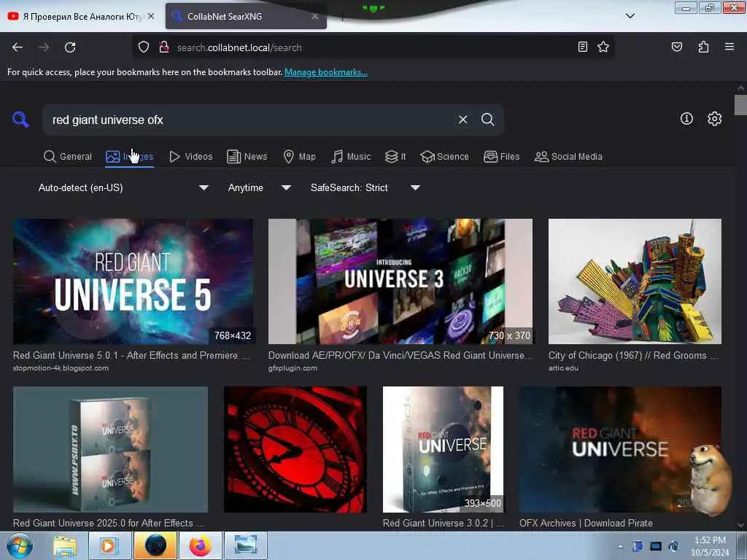Click stopmotion-4k.blogspot.com source text

tap(61, 368)
